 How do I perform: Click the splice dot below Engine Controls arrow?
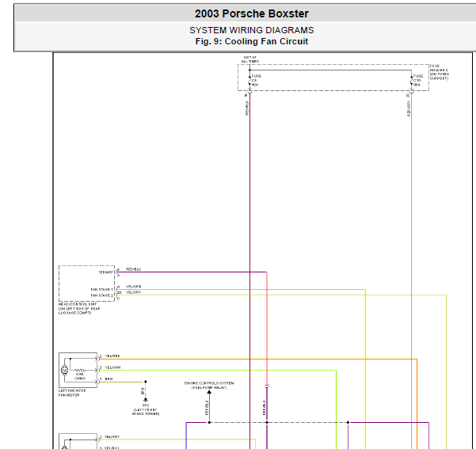tap(209, 422)
